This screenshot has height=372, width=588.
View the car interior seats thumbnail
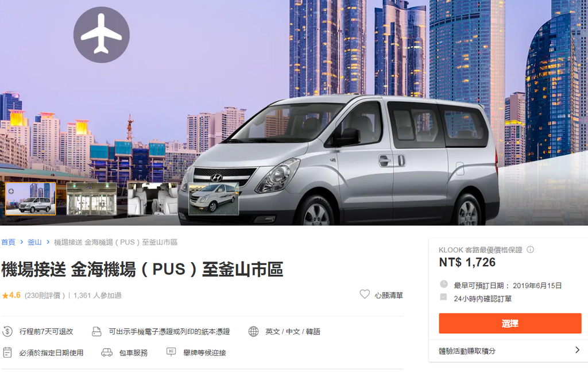click(x=153, y=199)
